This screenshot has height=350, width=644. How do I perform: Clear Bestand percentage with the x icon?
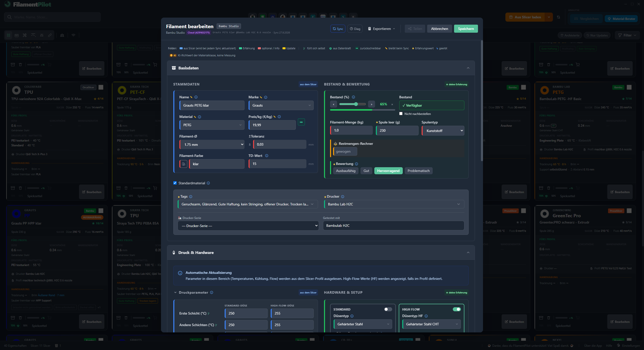coord(392,104)
